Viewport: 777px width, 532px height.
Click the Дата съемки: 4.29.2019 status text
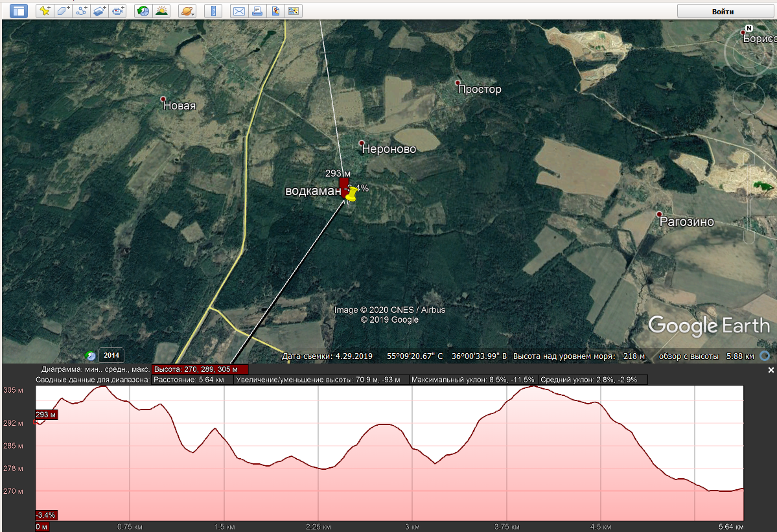point(327,356)
